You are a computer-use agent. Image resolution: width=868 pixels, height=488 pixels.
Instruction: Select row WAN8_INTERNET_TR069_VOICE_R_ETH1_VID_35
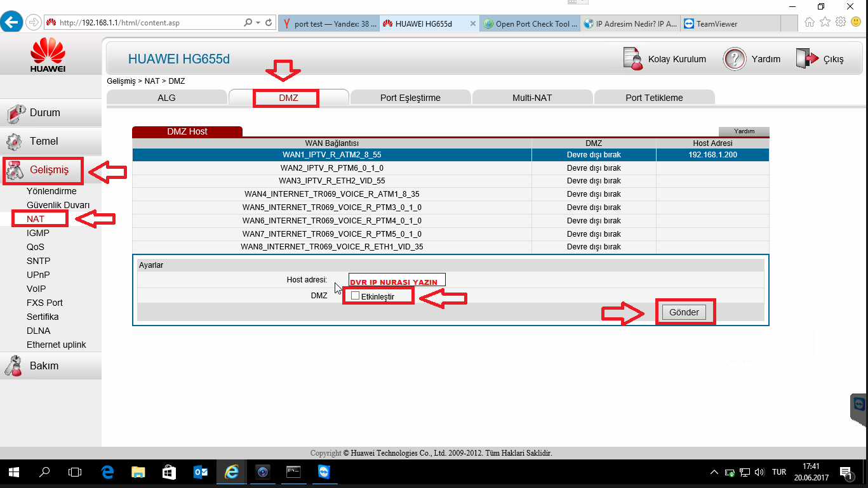click(451, 247)
